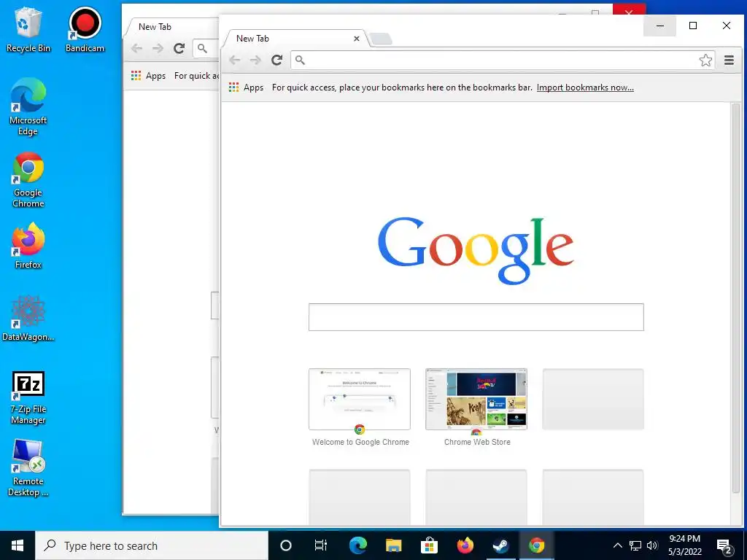Open Steam from the taskbar
Screen dimensions: 747x560
[x=500, y=545]
